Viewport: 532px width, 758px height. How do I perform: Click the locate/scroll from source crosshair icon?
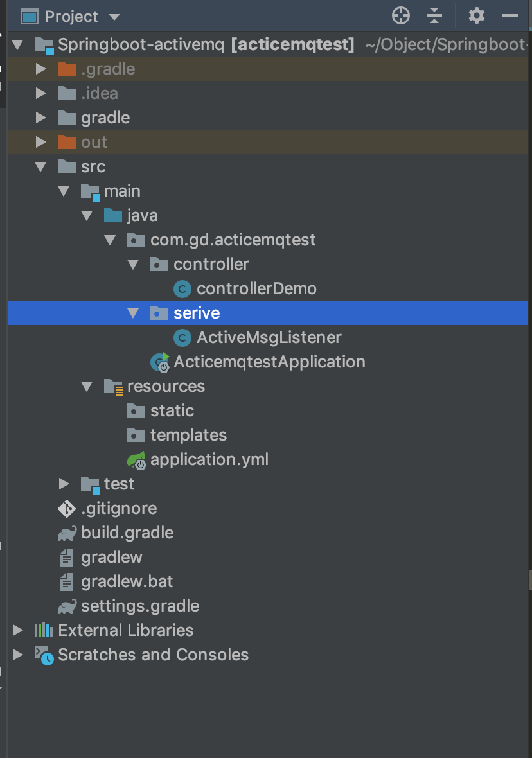point(400,16)
